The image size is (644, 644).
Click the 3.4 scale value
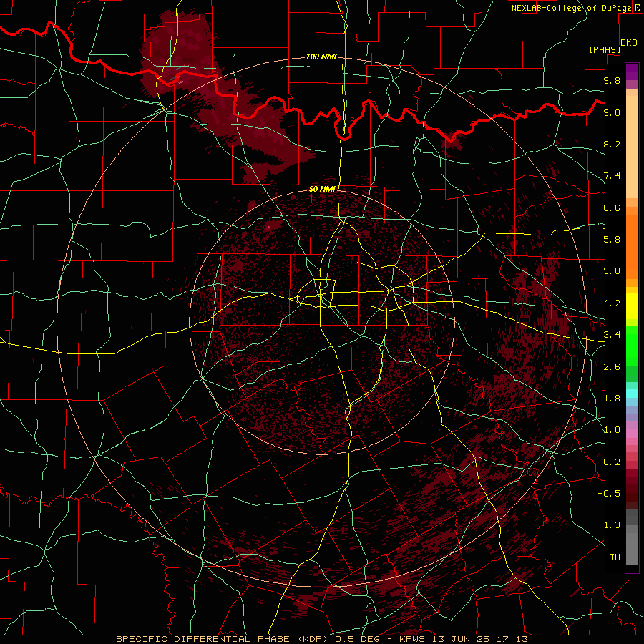(x=612, y=335)
